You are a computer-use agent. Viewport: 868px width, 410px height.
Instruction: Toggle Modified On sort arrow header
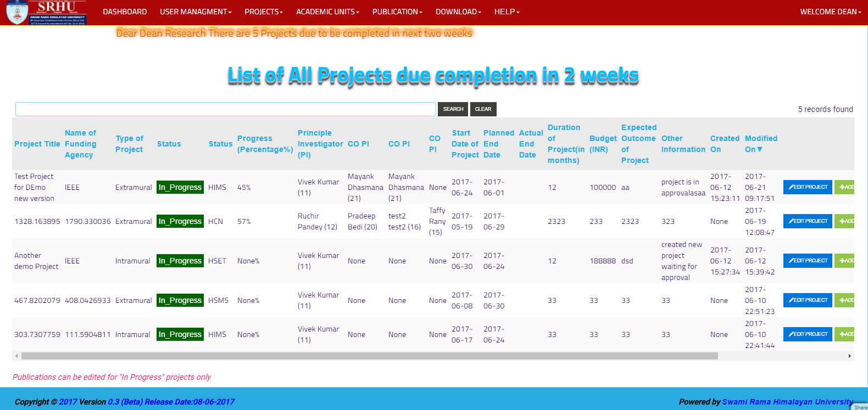pos(761,144)
